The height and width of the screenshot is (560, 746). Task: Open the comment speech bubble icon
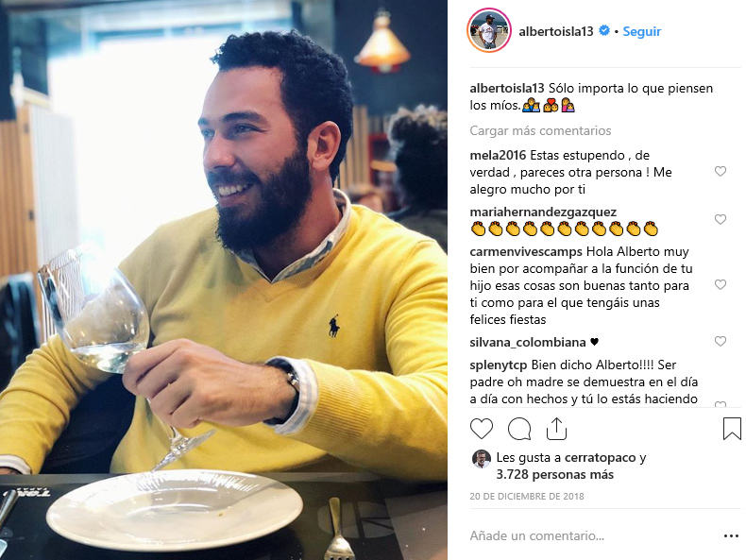519,429
